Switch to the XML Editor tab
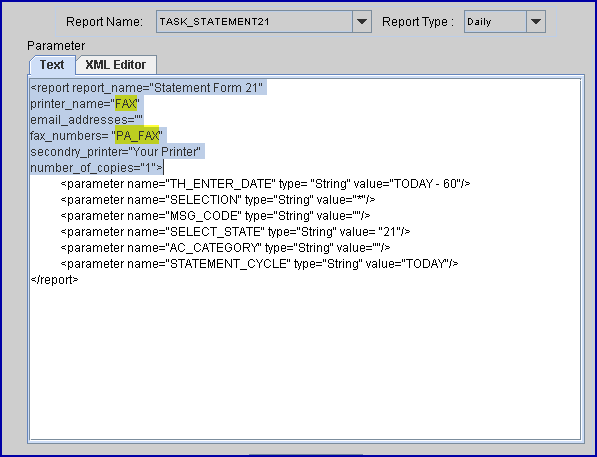 [x=116, y=65]
